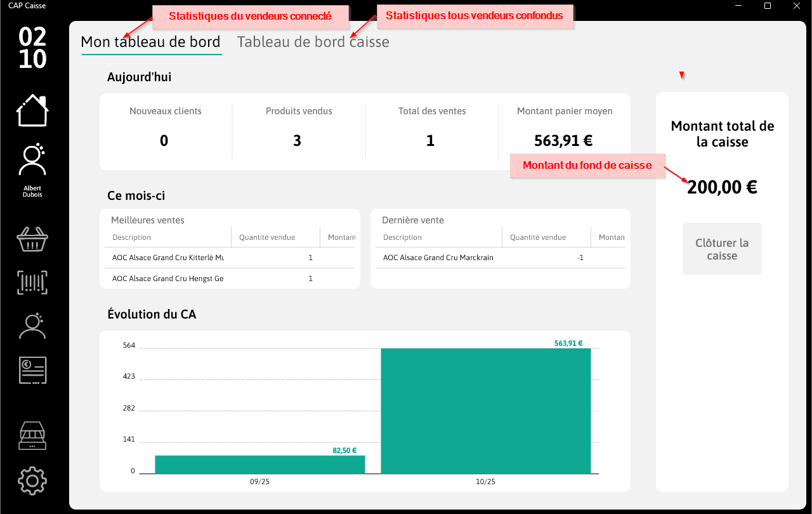Open the settings gear icon
The width and height of the screenshot is (812, 514).
[x=32, y=481]
